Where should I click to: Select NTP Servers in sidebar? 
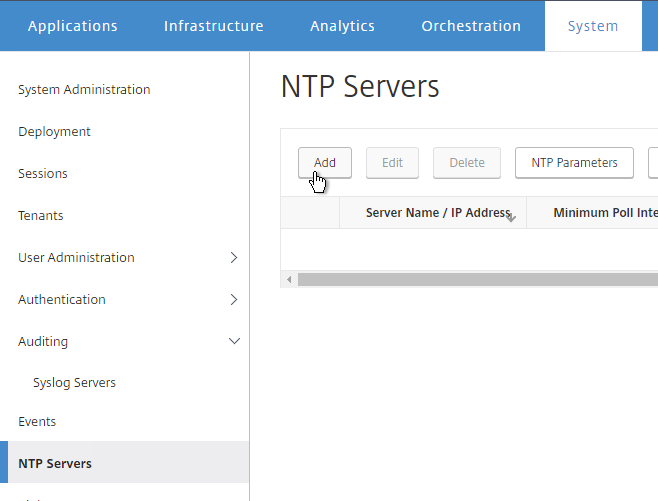click(x=125, y=463)
